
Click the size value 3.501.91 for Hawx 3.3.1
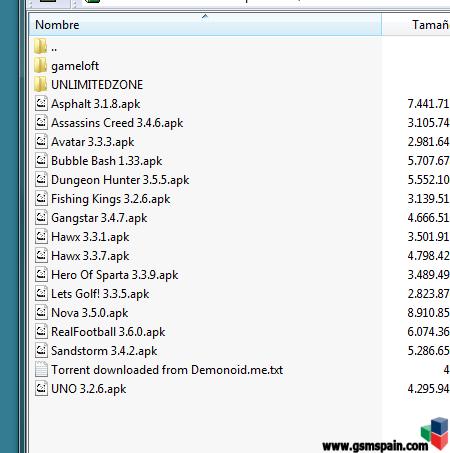[x=429, y=237]
